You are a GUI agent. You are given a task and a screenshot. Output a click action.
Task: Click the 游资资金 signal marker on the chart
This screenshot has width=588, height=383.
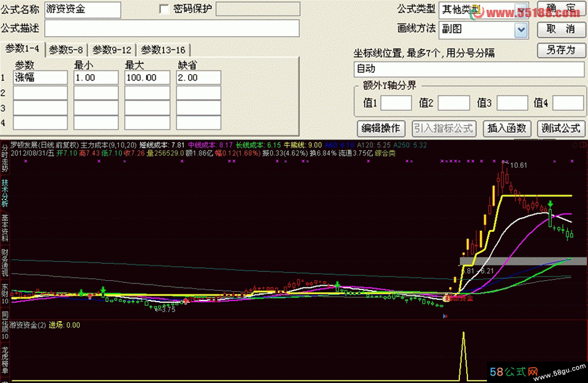coord(458,298)
